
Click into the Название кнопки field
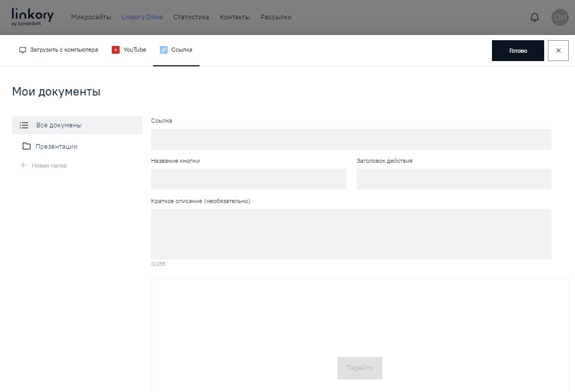248,179
